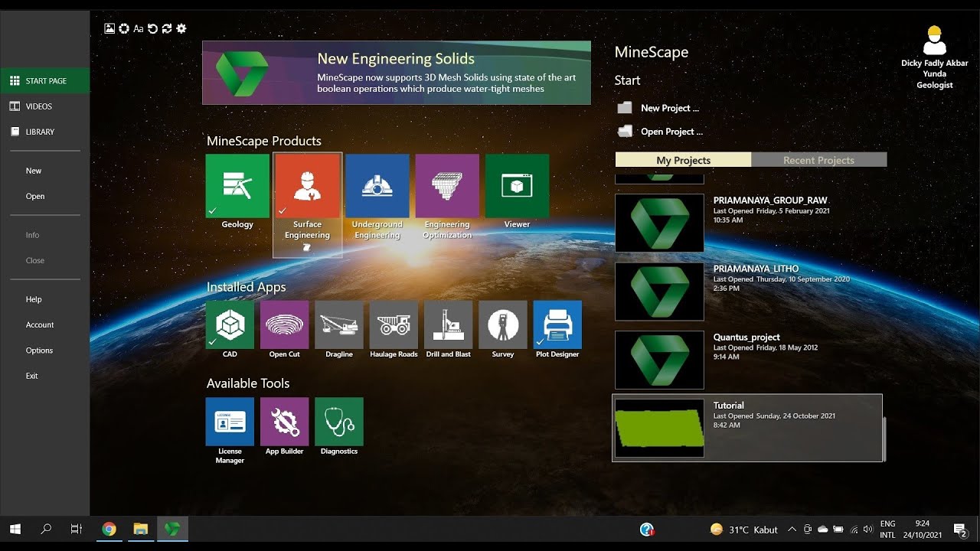Click Exit in the sidebar
Screen dimensions: 980x551
click(x=31, y=376)
